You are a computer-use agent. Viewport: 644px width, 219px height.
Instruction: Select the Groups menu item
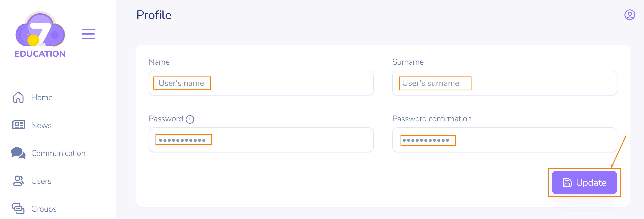coord(44,209)
